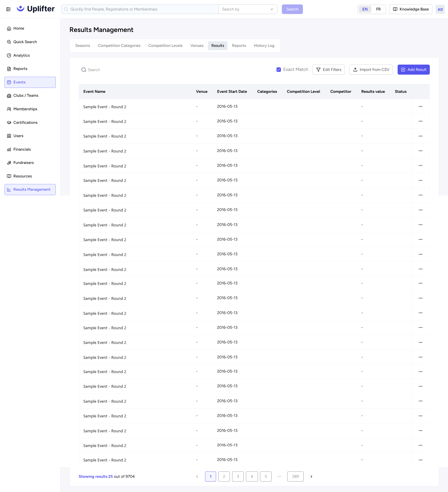The image size is (448, 492).
Task: Switch to the History Log tab
Action: pyautogui.click(x=264, y=46)
